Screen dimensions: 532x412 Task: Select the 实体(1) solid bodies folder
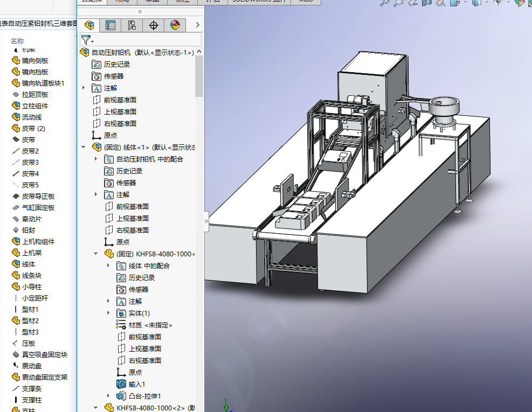[139, 313]
